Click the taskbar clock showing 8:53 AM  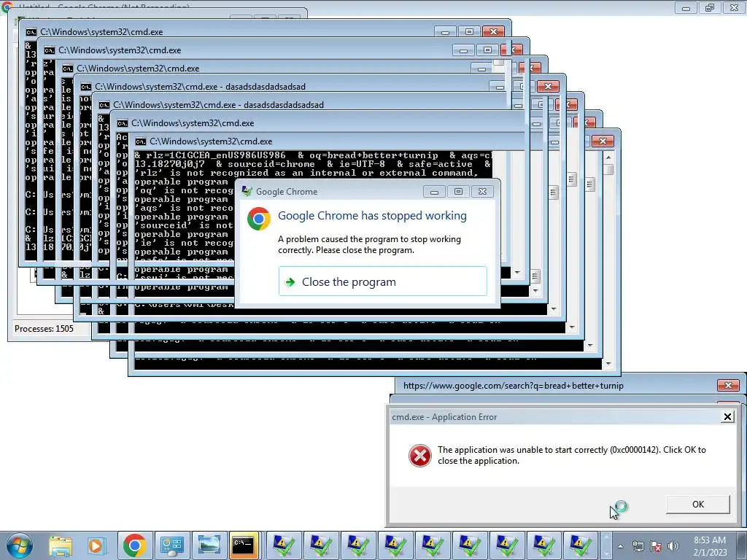pyautogui.click(x=710, y=546)
